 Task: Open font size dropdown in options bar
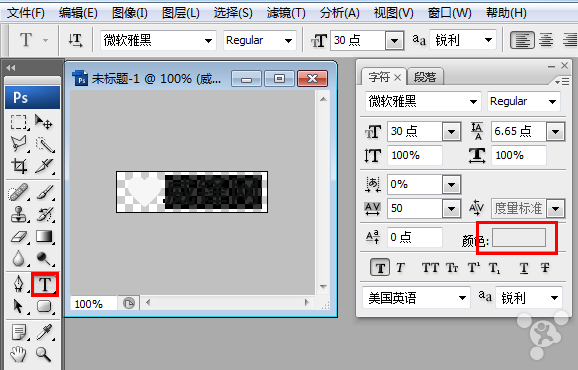pyautogui.click(x=394, y=41)
